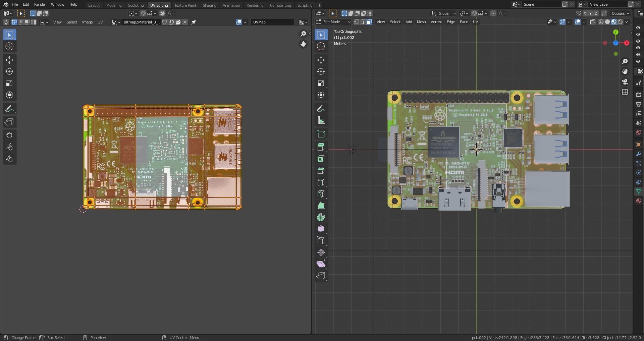This screenshot has width=644, height=341.
Task: Open Modifier properties wrench tab
Action: (x=638, y=154)
